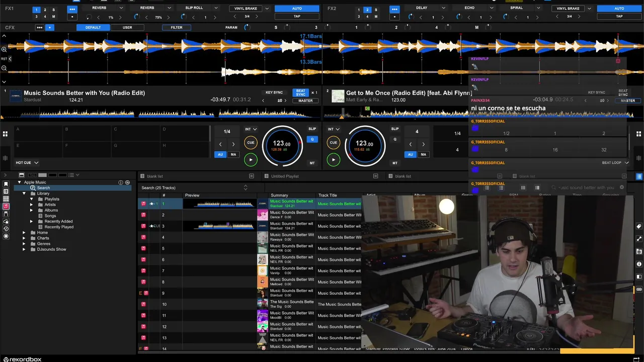Zoom in the waveform with the magnifier plus
The height and width of the screenshot is (362, 644).
4,49
